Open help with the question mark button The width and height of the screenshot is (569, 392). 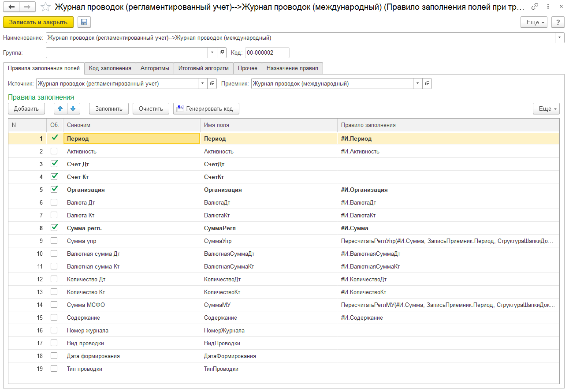pos(558,22)
